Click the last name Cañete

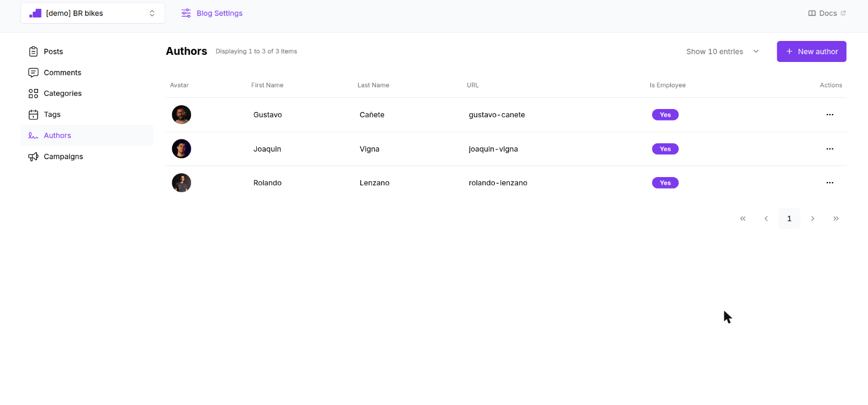coord(372,115)
